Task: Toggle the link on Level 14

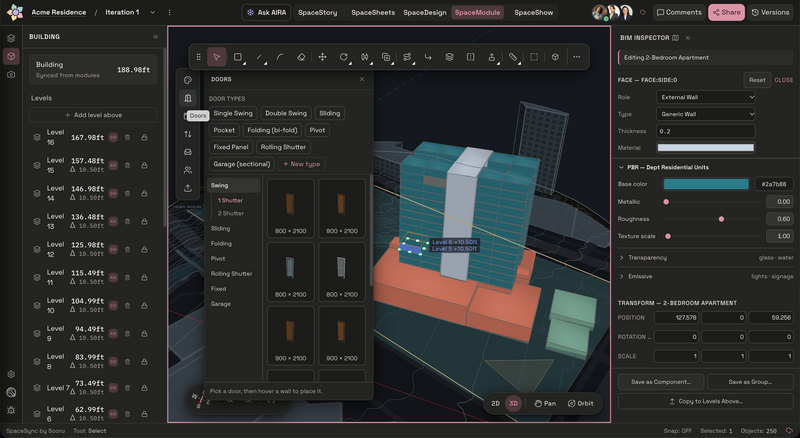Action: [x=113, y=193]
